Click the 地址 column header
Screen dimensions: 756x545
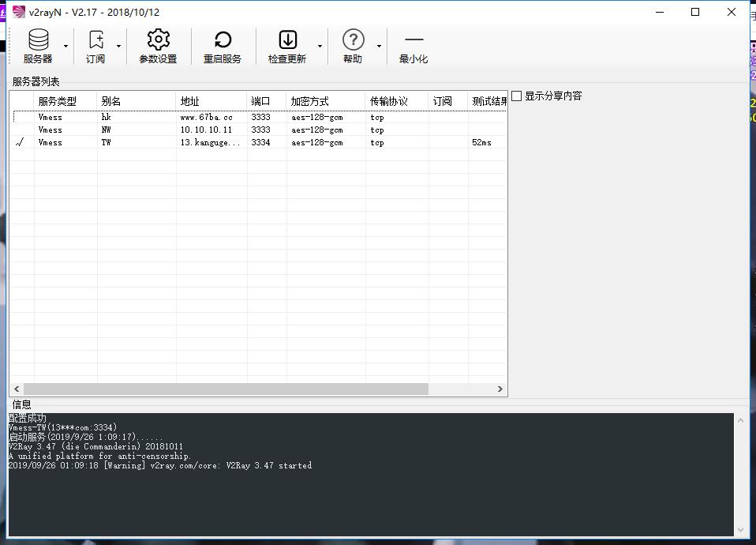coord(211,101)
